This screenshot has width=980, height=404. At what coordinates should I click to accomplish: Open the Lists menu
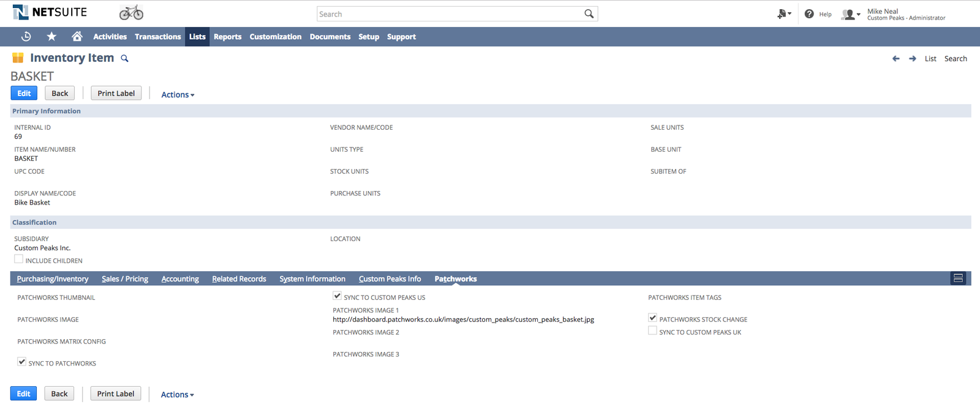pyautogui.click(x=197, y=37)
